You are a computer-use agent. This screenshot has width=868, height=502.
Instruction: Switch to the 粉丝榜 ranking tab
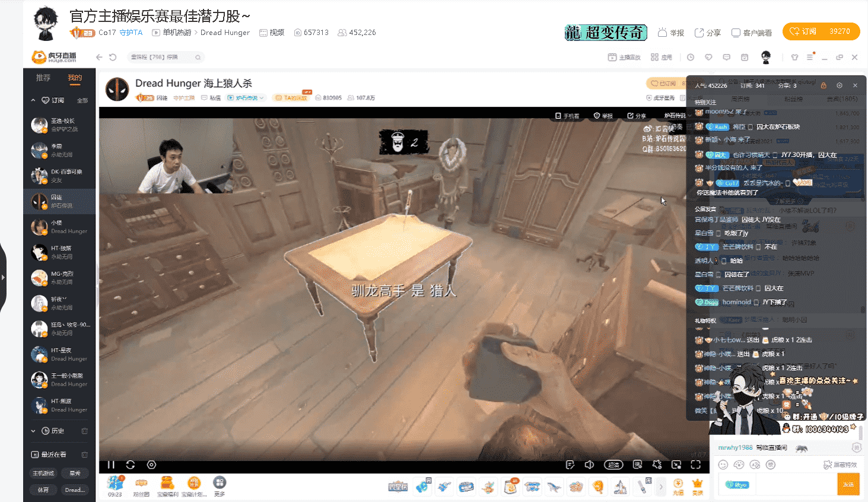tap(793, 99)
